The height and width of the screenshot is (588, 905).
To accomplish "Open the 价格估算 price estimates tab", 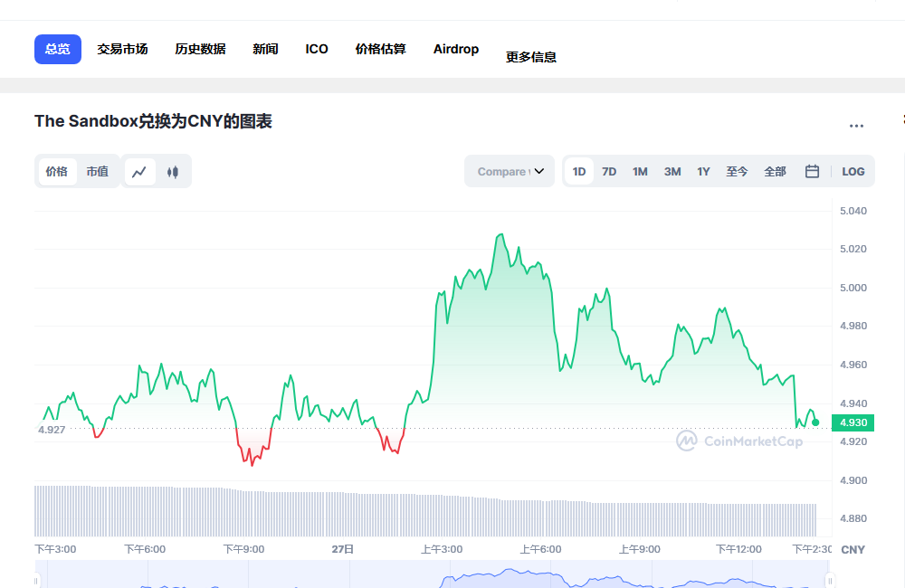I will (x=380, y=49).
